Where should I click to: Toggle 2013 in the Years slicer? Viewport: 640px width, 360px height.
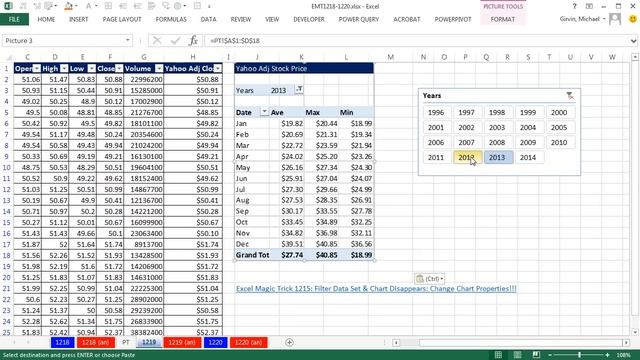coord(497,157)
